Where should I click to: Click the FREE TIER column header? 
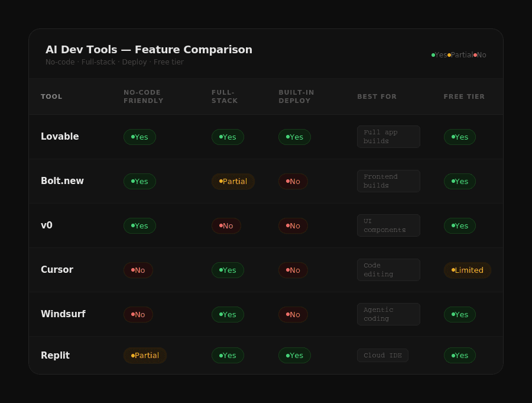(464, 96)
